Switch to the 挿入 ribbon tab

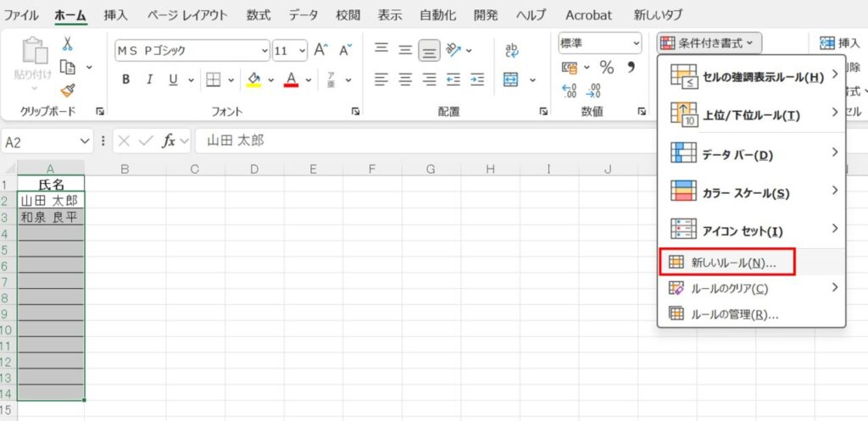coord(116,15)
